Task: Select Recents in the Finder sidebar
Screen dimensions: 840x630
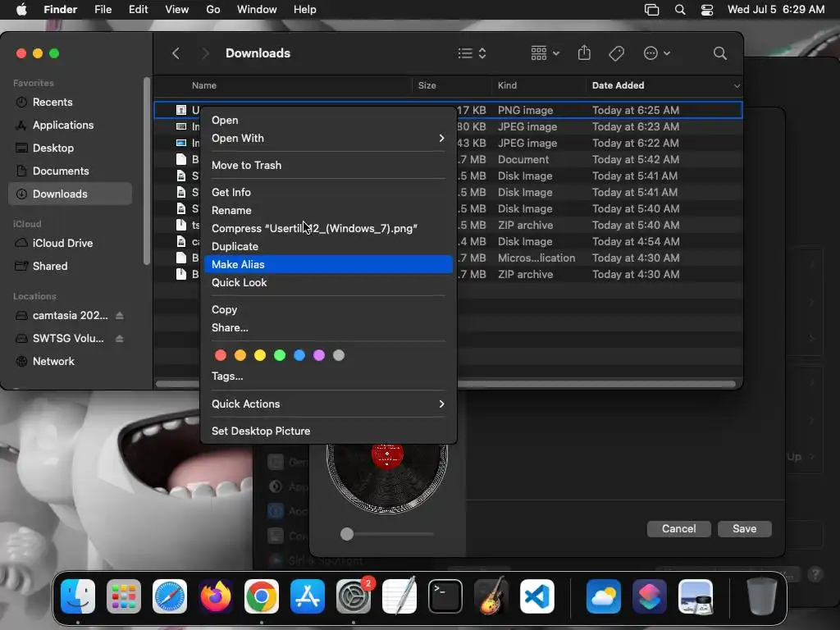Action: point(71,102)
